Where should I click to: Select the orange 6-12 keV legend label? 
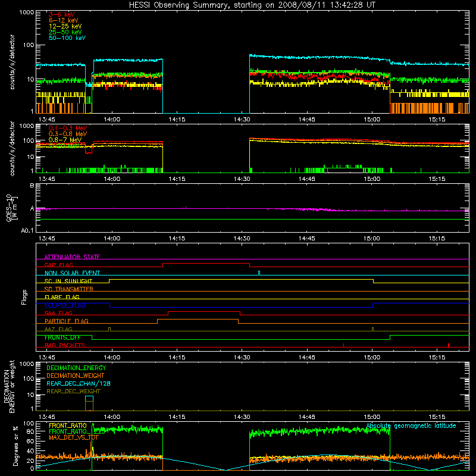(x=64, y=20)
